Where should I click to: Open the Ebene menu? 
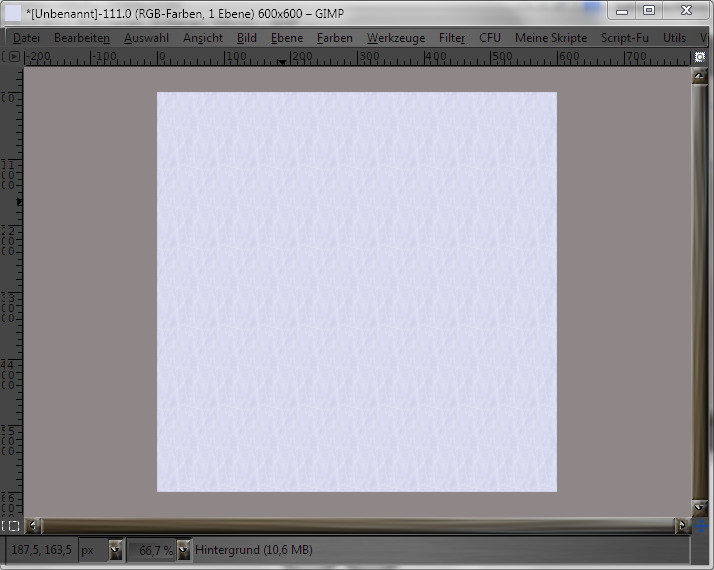tap(286, 38)
